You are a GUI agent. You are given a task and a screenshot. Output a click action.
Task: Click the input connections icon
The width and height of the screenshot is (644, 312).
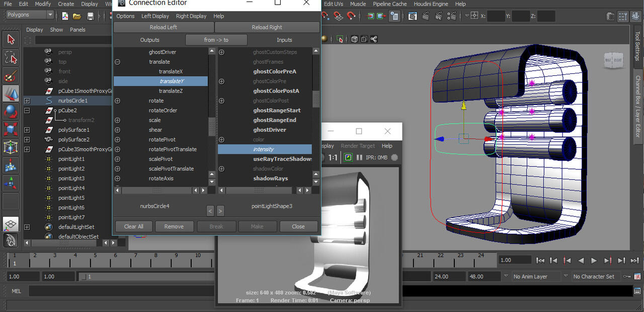tap(371, 16)
